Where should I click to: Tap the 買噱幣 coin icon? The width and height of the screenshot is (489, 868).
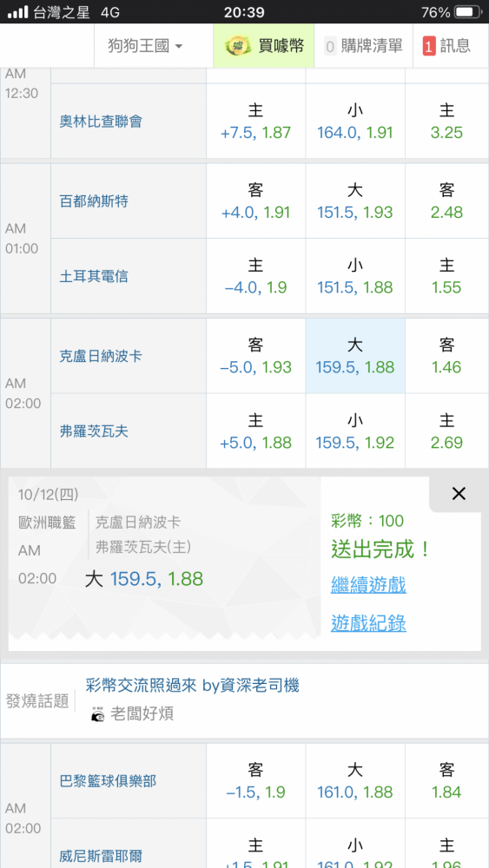(x=238, y=47)
